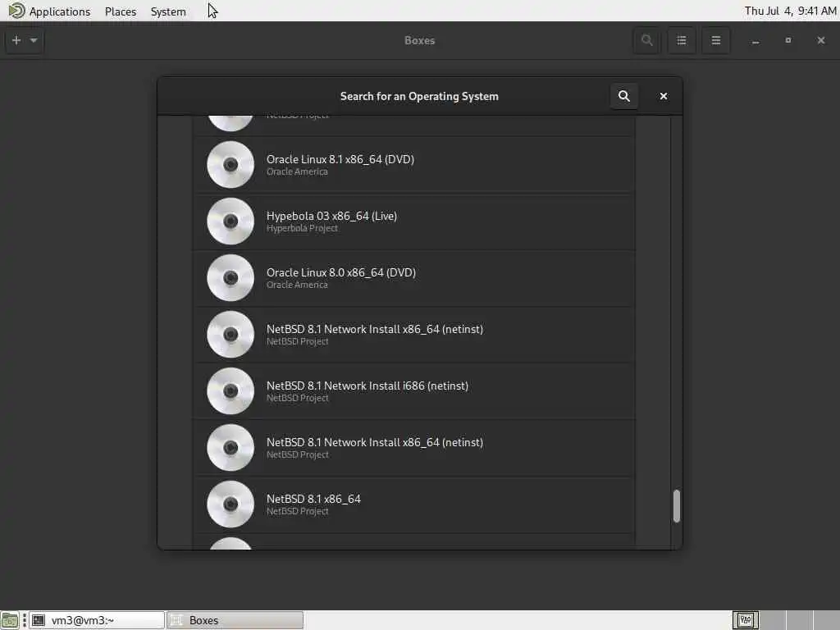Click the show desktop icon in bottom panel
Screen dimensions: 840x630
10,620
